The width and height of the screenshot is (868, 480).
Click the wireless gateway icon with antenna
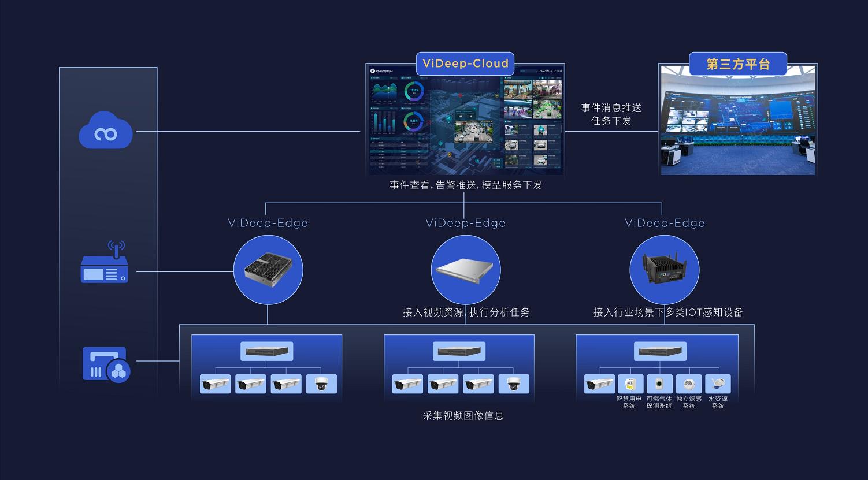104,265
